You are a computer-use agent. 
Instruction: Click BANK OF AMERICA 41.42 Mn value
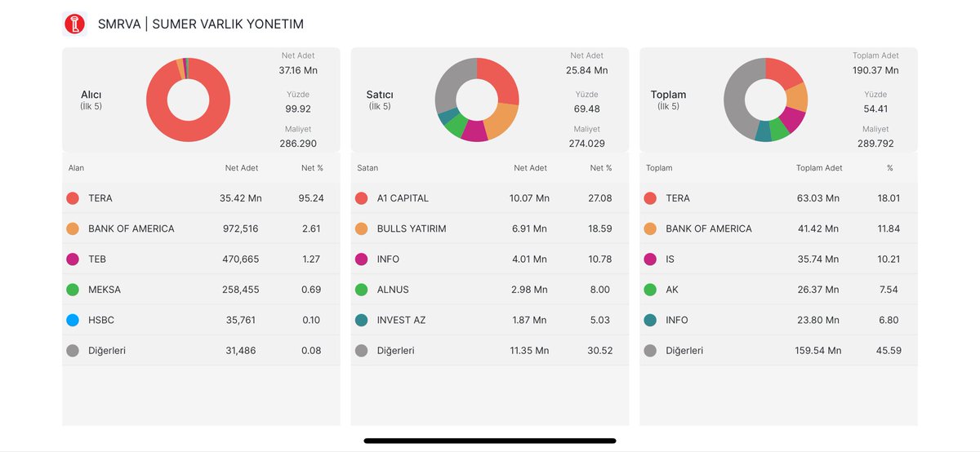point(818,228)
